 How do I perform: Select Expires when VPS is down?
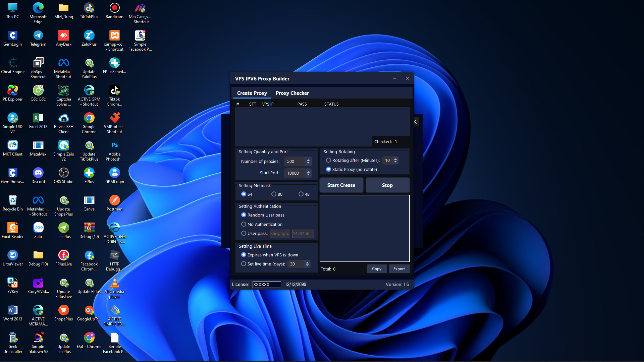coord(244,255)
